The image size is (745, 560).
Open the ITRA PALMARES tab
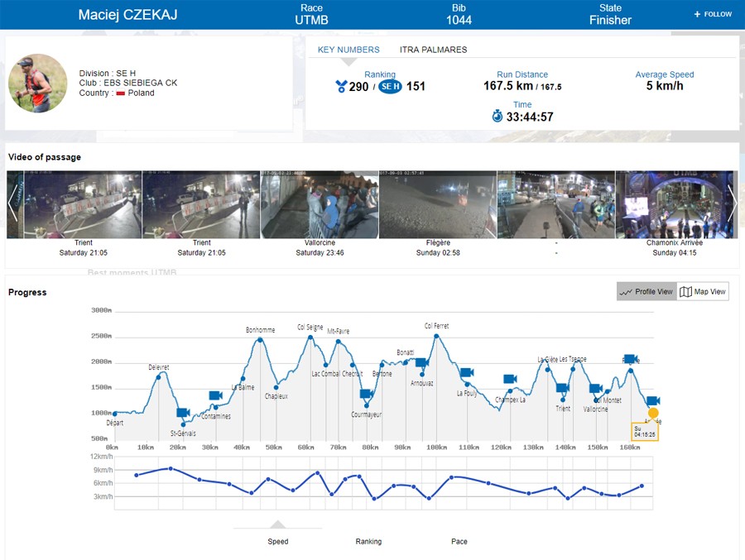(x=433, y=50)
